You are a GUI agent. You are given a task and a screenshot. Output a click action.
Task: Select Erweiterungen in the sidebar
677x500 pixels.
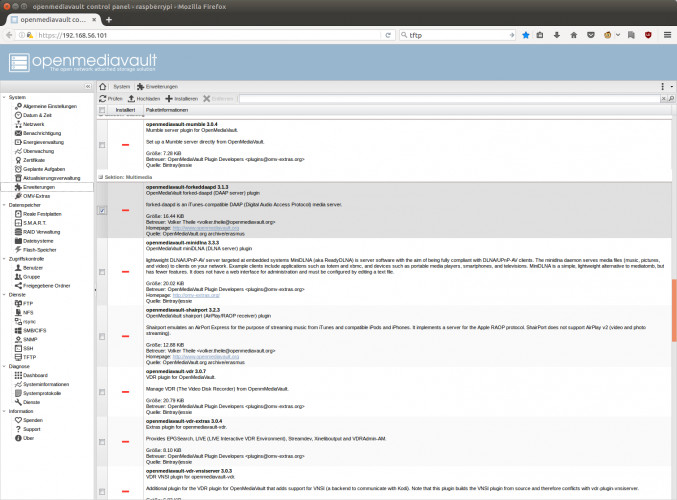(47, 187)
